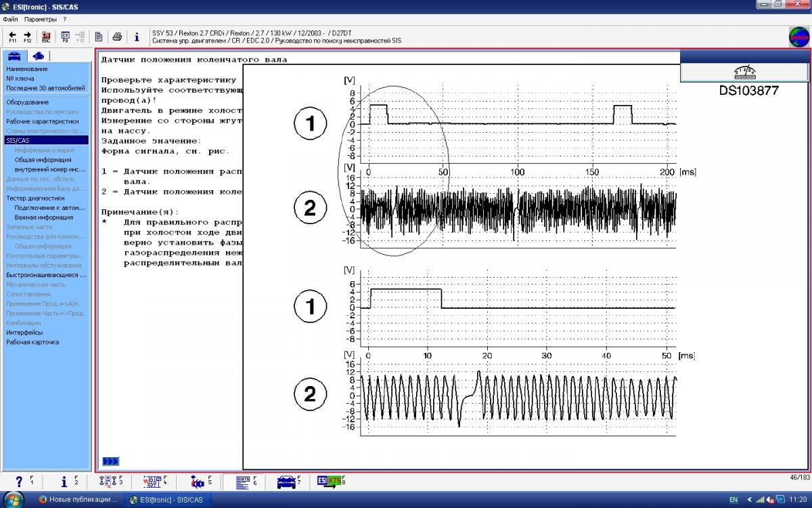
Task: Switch to ESI[tronic] - SIS/CAS taskbar button
Action: pyautogui.click(x=168, y=499)
